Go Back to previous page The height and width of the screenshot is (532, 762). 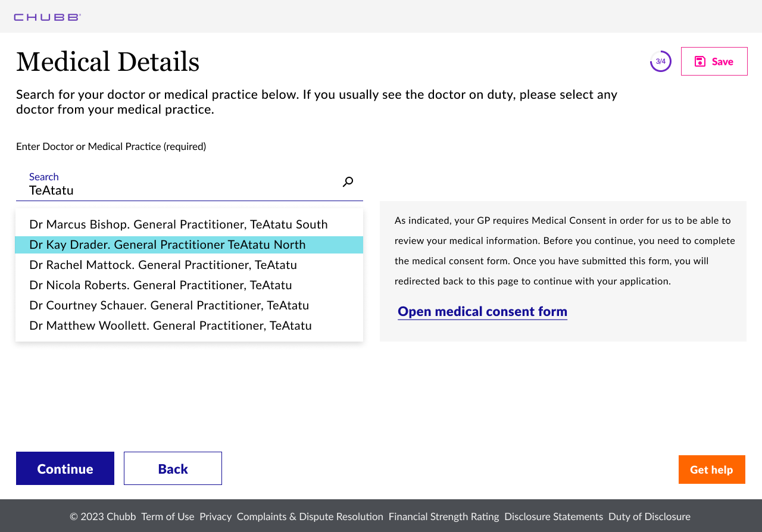click(x=173, y=468)
